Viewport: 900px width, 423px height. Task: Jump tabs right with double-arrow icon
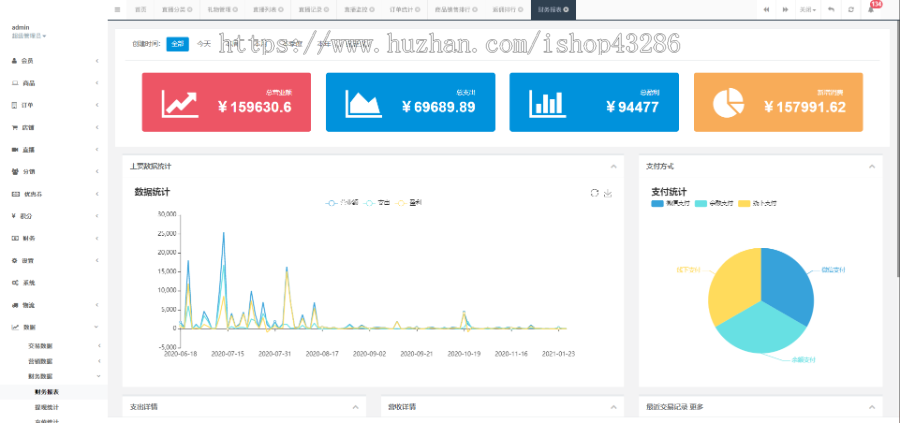coord(785,10)
